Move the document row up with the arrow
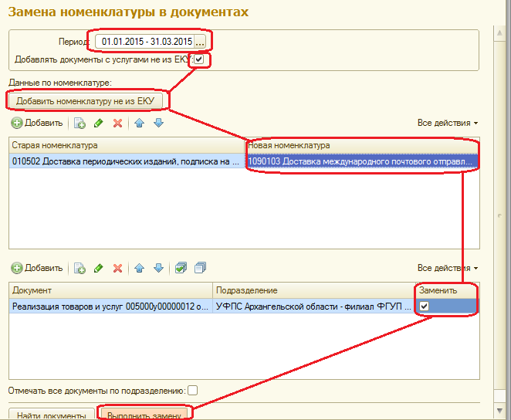511x420 pixels. (139, 268)
